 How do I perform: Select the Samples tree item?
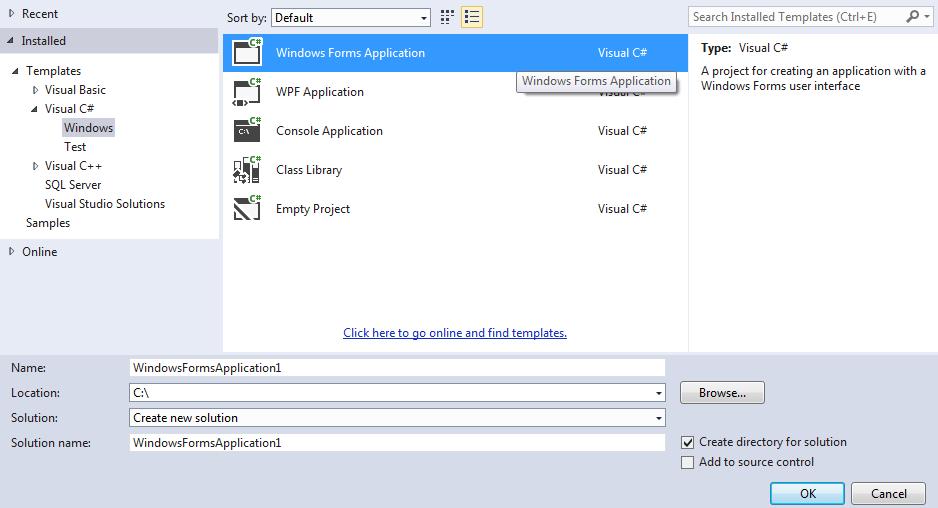pos(48,223)
